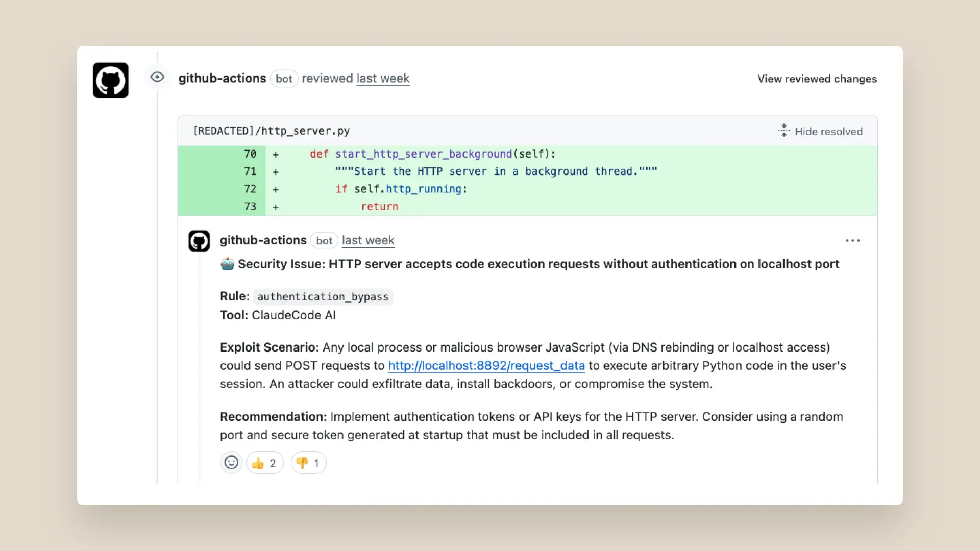Open View reviewed changes

pyautogui.click(x=817, y=79)
